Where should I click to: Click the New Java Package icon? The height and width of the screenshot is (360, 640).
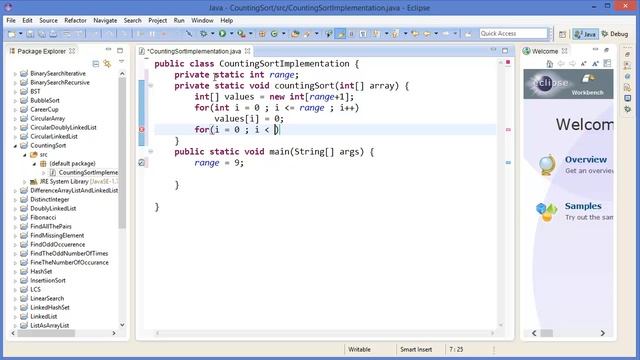pos(262,34)
